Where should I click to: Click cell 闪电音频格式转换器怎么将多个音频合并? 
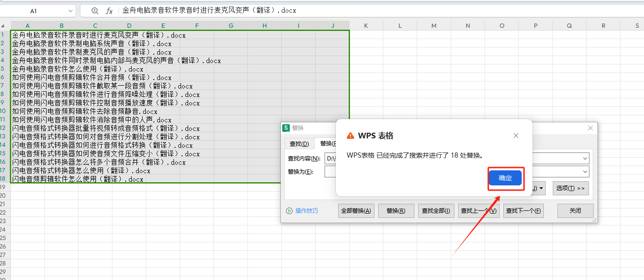[x=99, y=162]
